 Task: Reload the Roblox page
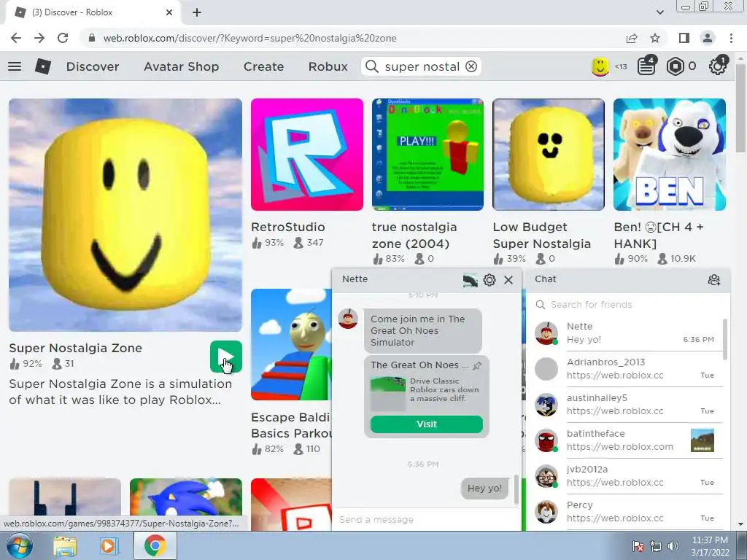[x=63, y=38]
